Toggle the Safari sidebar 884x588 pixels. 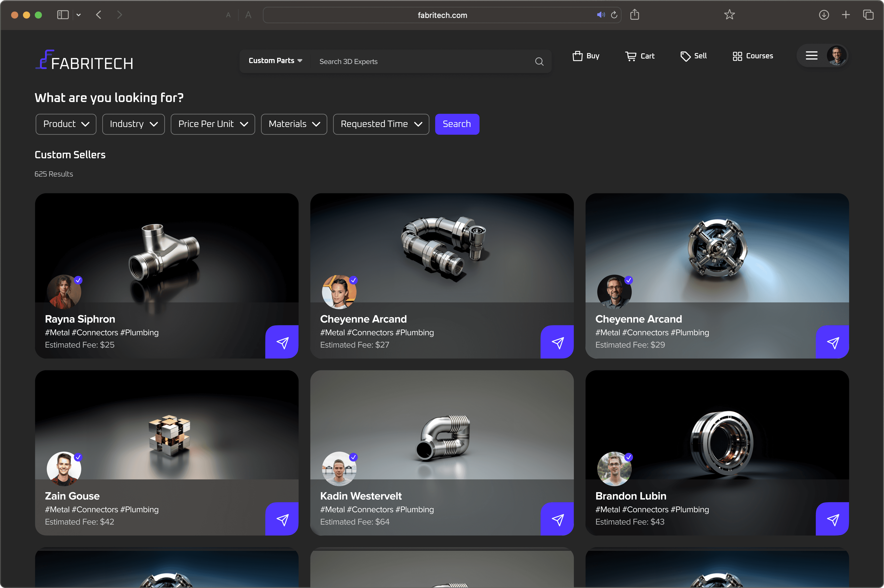pyautogui.click(x=63, y=15)
